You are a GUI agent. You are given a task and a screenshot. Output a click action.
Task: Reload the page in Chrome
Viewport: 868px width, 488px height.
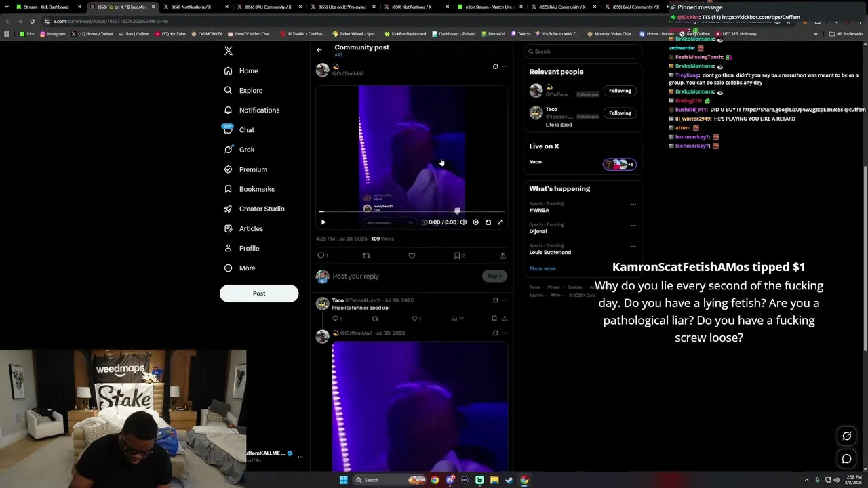click(32, 21)
